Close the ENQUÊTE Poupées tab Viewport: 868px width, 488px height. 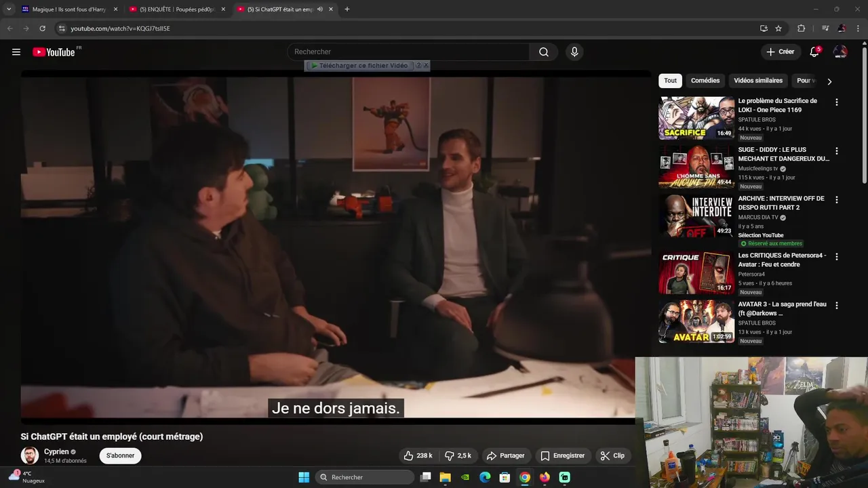223,9
